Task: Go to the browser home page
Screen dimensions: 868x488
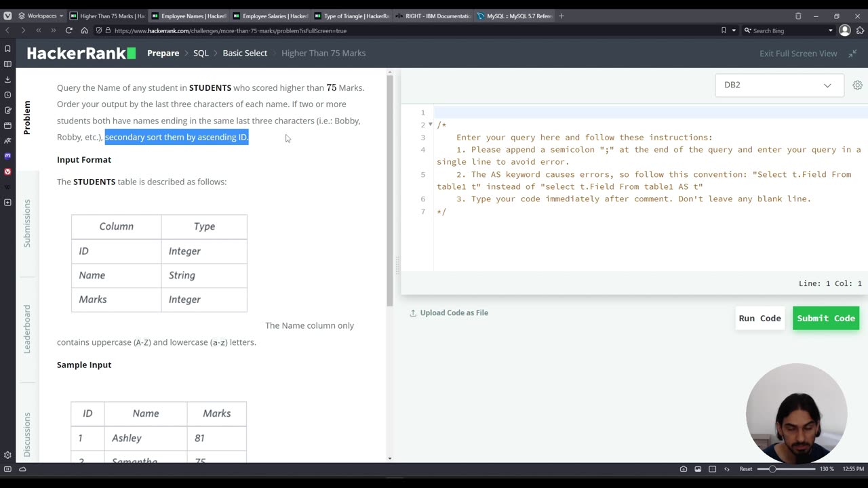Action: coord(84,30)
